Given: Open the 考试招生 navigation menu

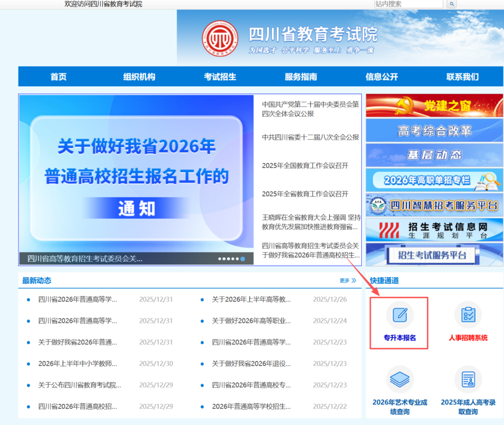Looking at the screenshot, I should point(220,77).
